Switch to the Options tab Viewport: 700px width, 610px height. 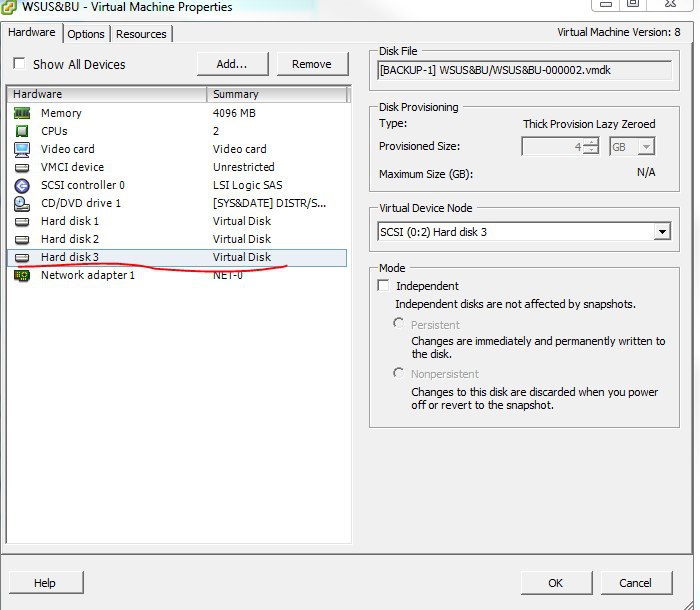(x=86, y=34)
